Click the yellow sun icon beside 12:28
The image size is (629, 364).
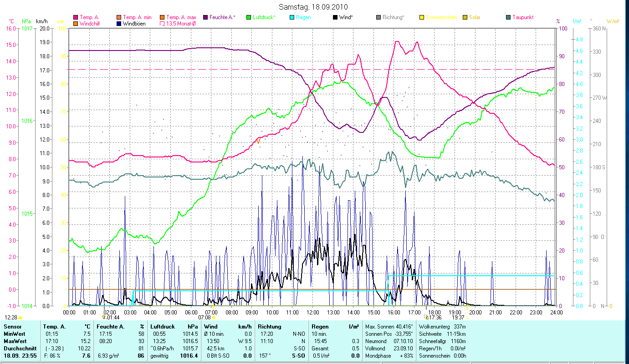pyautogui.click(x=20, y=318)
